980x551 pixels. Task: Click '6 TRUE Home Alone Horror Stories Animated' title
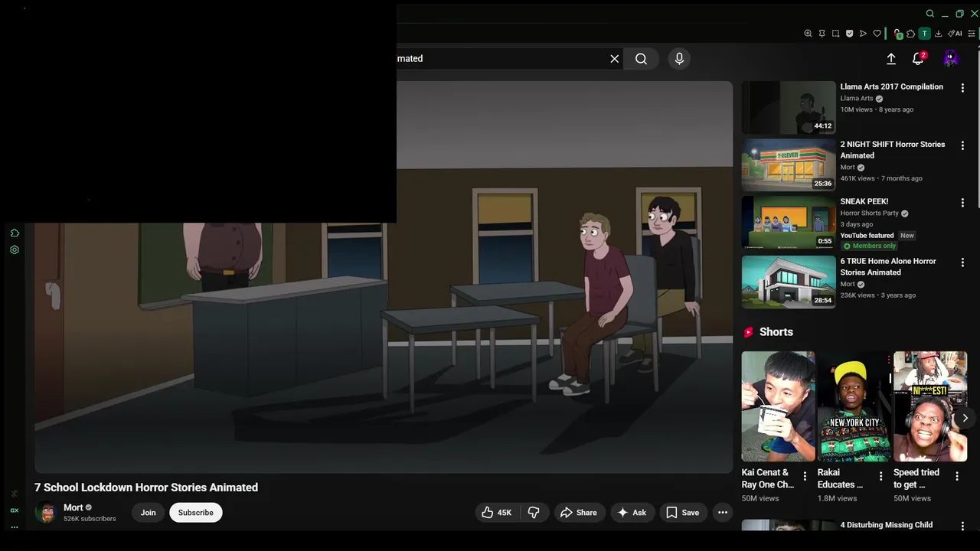pos(888,266)
